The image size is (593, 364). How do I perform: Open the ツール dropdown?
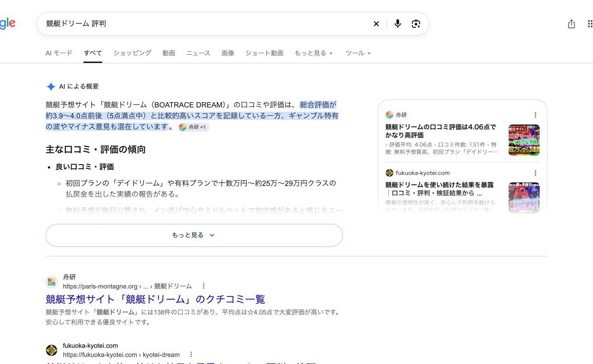358,53
